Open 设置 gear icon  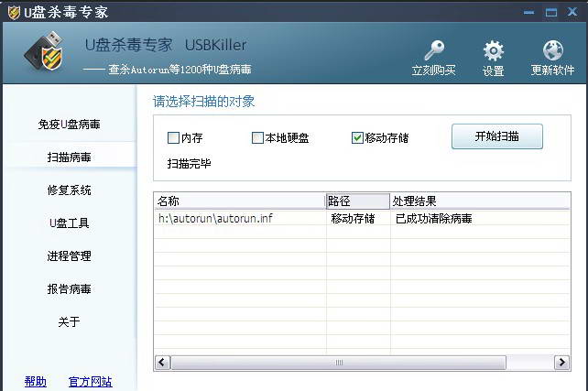point(493,50)
